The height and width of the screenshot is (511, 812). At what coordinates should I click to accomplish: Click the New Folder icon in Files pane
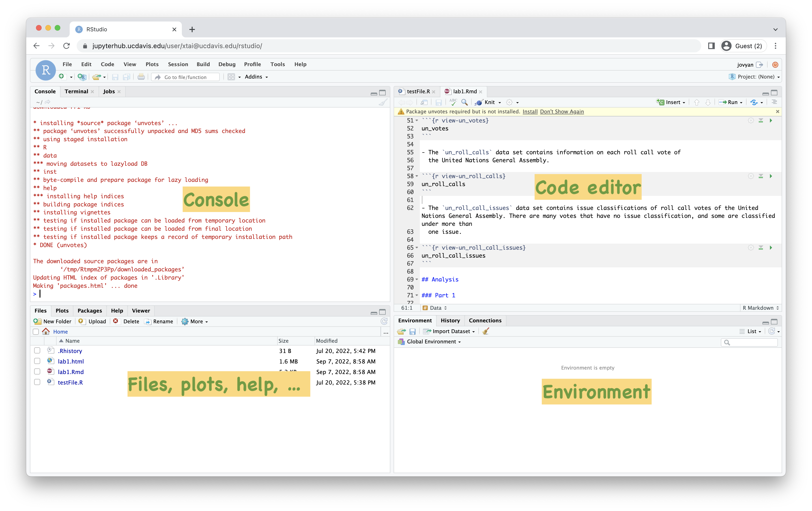[x=37, y=321]
